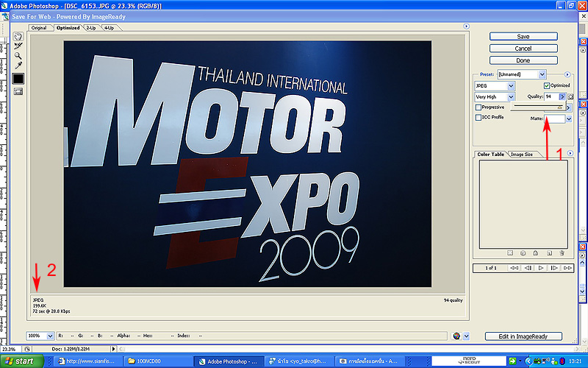Open the 100NCD80 folder taskbar item
588x368 pixels.
pos(157,361)
